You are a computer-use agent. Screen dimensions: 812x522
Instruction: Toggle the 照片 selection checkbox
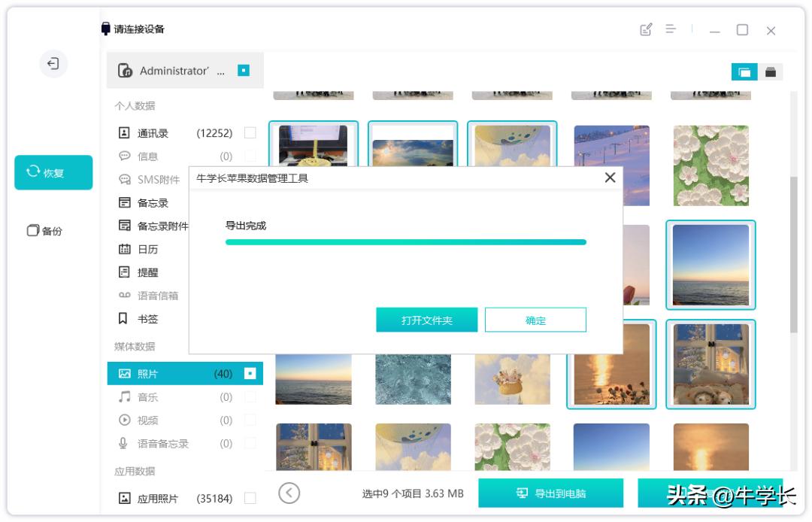click(250, 373)
